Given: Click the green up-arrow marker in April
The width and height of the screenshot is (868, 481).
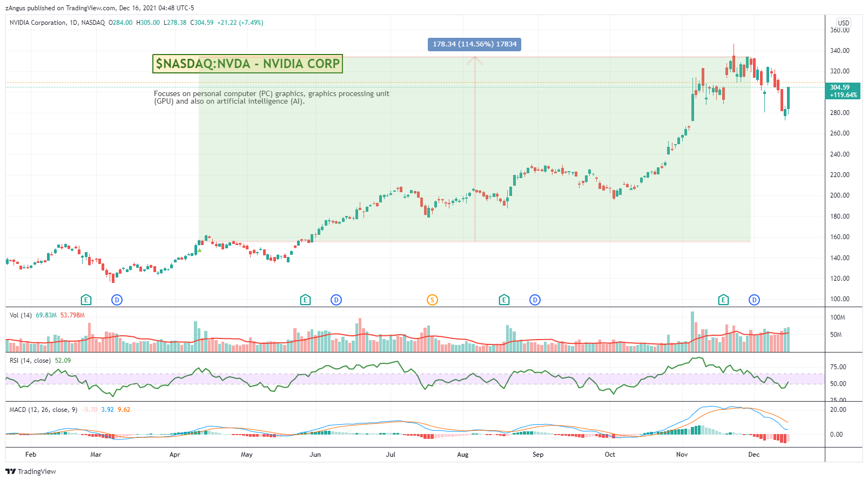Looking at the screenshot, I should 199,250.
